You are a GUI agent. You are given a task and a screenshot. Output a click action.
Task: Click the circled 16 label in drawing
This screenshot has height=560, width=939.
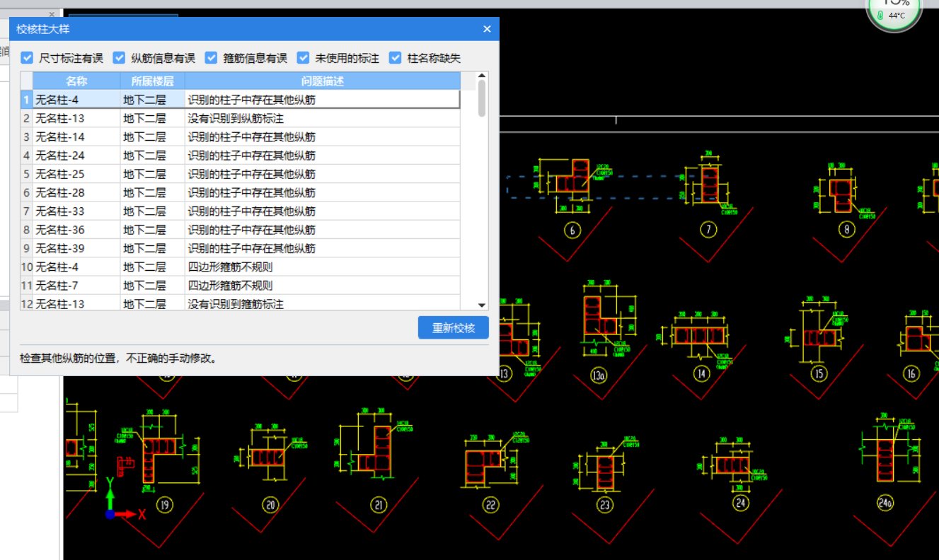[x=911, y=373]
